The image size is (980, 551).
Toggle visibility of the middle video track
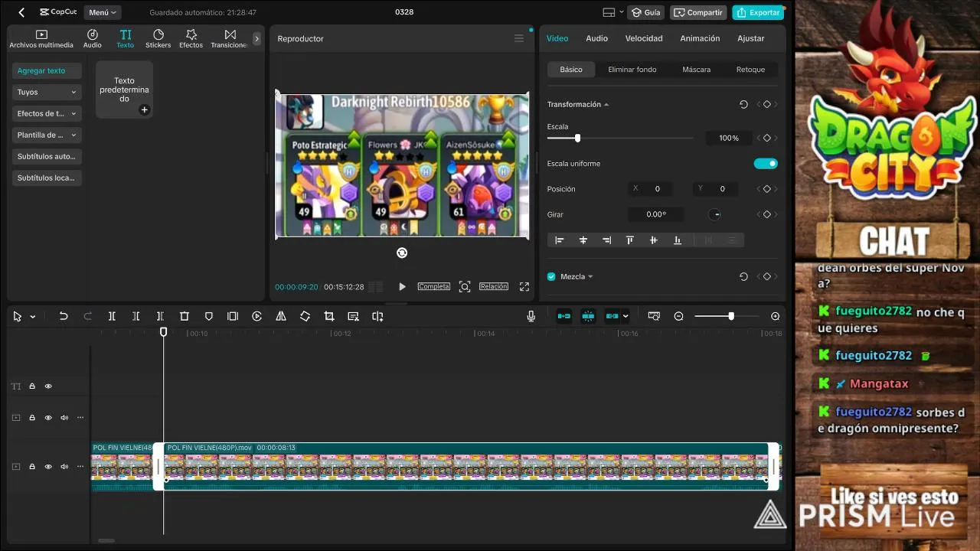click(48, 418)
